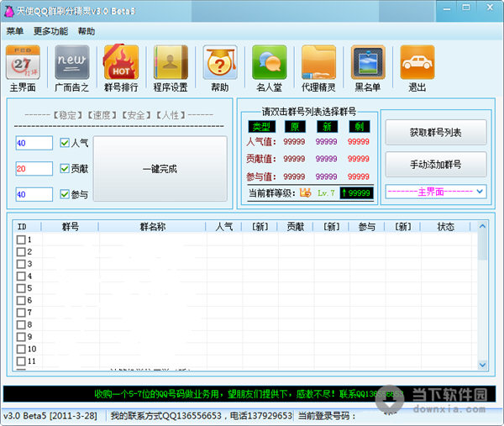This screenshot has width=504, height=426.
Task: Click the 人气值 label
Action: point(261,142)
